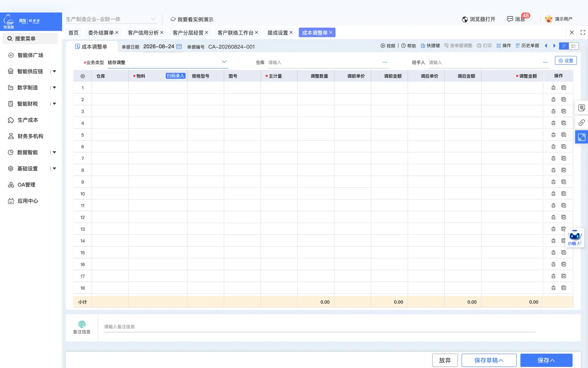Viewport: 588px width, 368px height.
Task: Click the draft list side icon
Action: [x=581, y=108]
